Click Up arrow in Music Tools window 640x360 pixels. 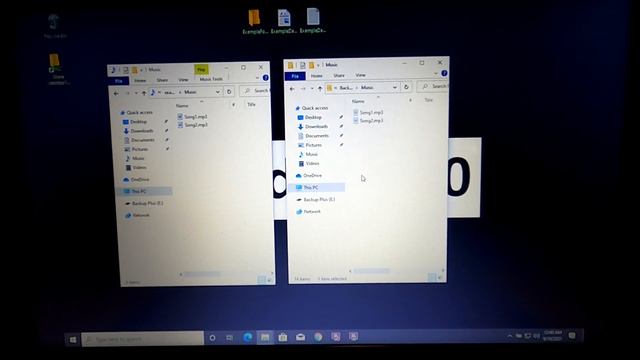(x=144, y=93)
